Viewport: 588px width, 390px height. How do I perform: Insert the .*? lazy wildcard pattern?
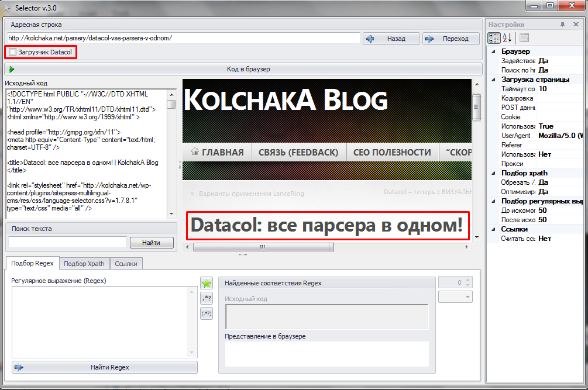pos(207,298)
